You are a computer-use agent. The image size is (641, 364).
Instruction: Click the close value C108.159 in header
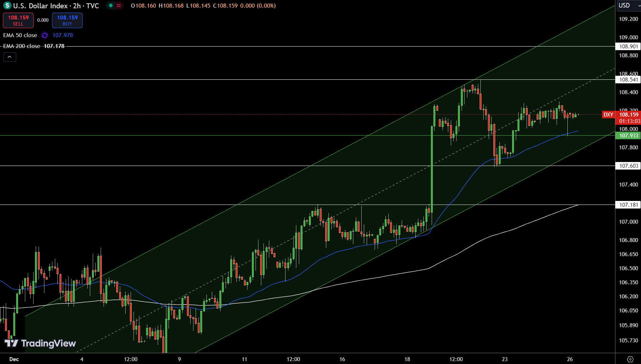[225, 6]
